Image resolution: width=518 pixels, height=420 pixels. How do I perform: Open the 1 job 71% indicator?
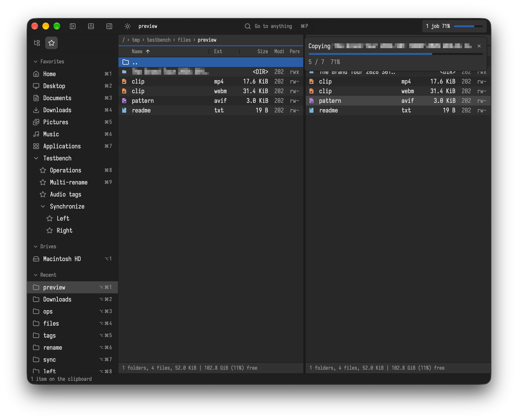tap(454, 26)
